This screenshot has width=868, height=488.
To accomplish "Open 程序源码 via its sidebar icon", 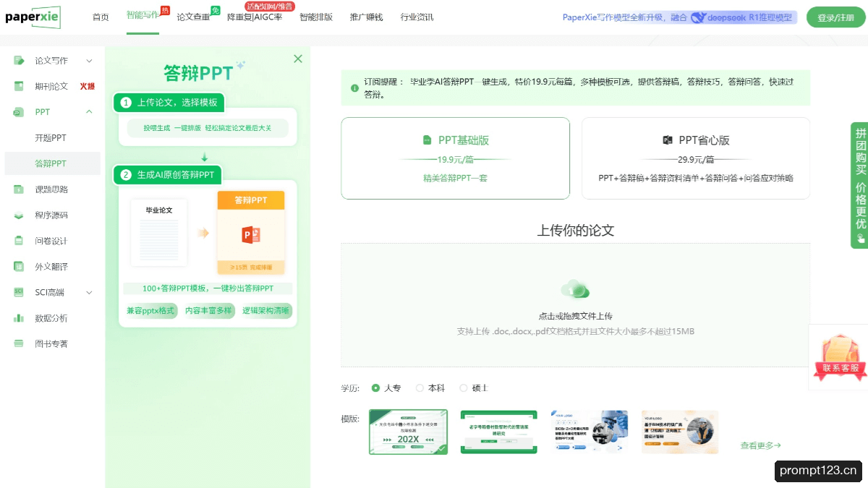I will coord(19,215).
